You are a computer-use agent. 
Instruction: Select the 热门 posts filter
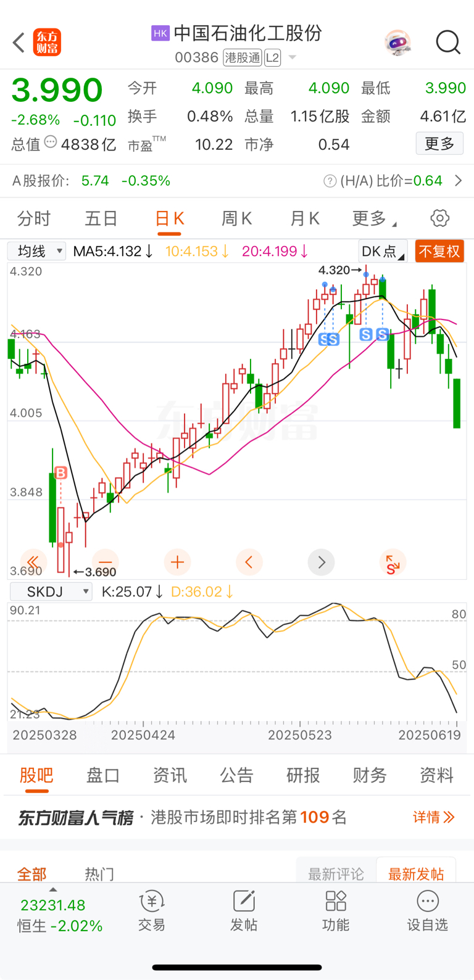pyautogui.click(x=99, y=874)
